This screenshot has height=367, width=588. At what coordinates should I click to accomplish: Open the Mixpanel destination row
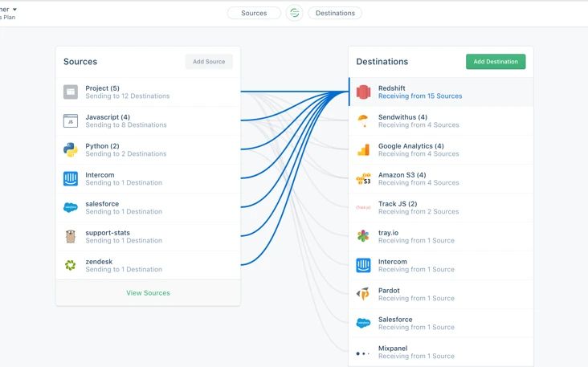[x=440, y=352]
